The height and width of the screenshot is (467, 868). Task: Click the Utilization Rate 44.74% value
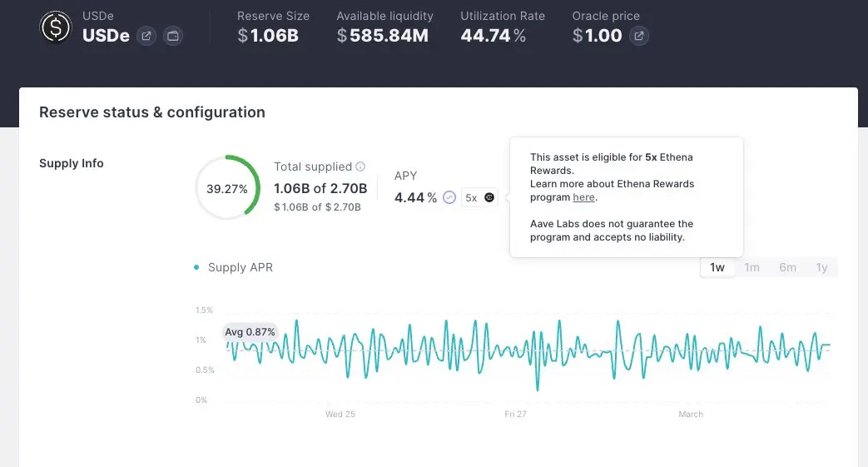494,36
